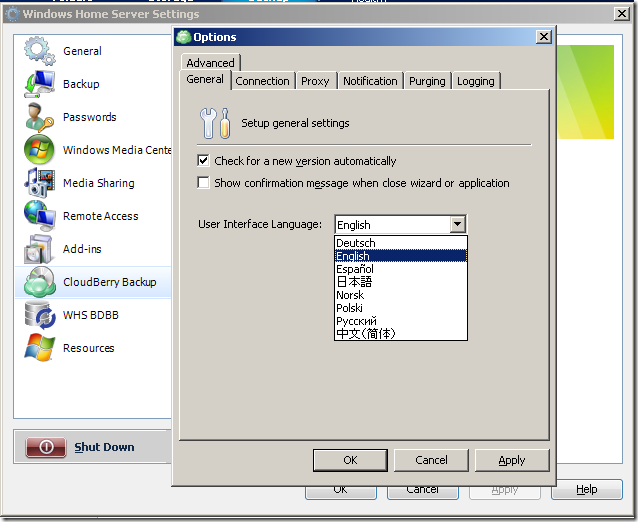The width and height of the screenshot is (638, 522).
Task: Select the Windows Media Center orb icon
Action: tap(39, 150)
